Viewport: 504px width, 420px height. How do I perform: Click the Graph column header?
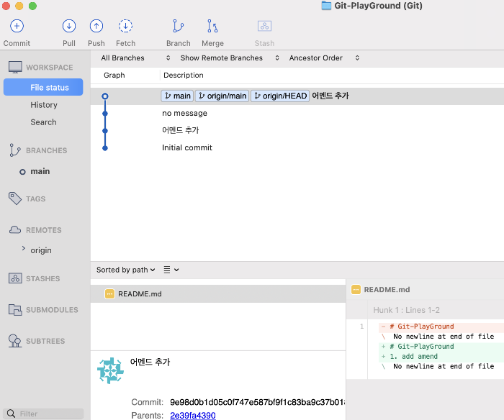point(114,75)
